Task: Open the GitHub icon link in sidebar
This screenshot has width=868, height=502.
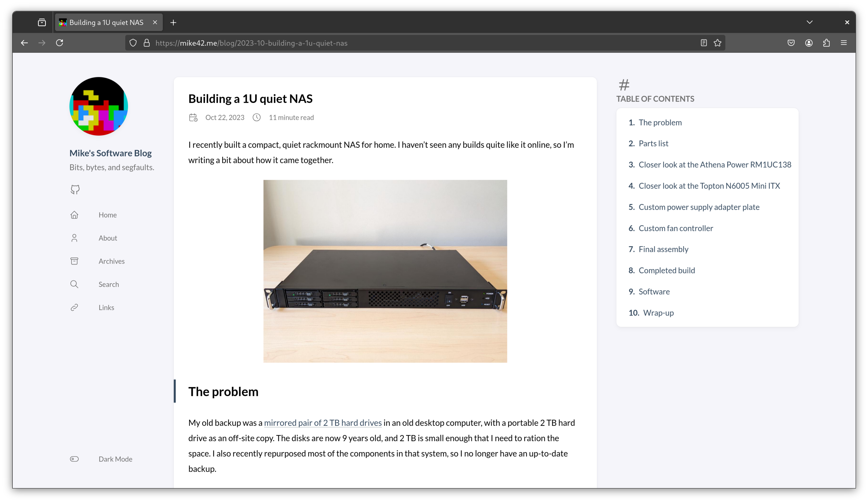Action: [x=75, y=190]
